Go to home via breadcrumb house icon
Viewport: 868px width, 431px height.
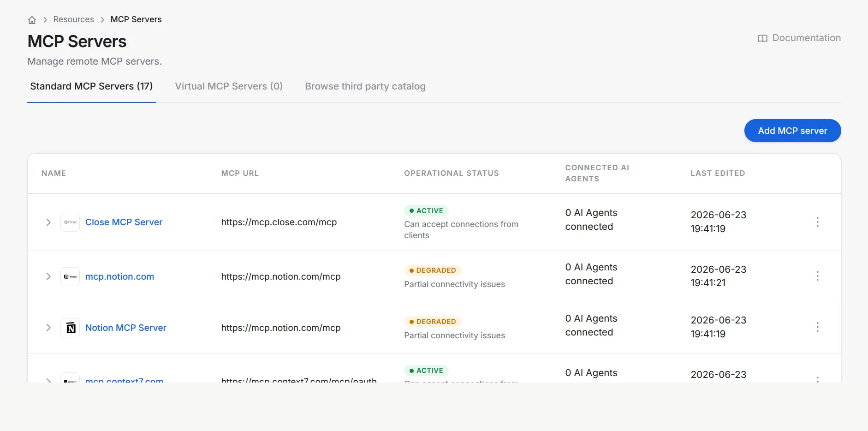(32, 20)
